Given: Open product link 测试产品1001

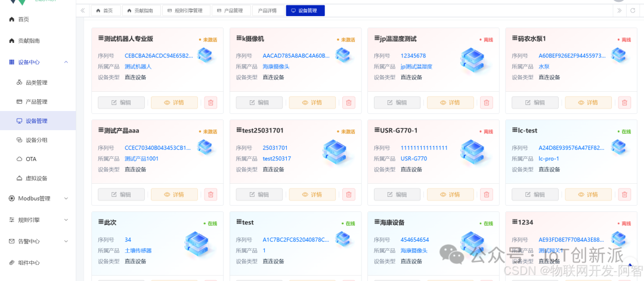Looking at the screenshot, I should click(x=141, y=159).
